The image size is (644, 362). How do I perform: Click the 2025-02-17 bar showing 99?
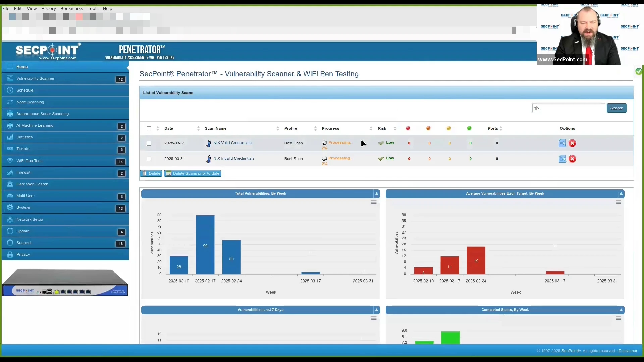pos(205,245)
